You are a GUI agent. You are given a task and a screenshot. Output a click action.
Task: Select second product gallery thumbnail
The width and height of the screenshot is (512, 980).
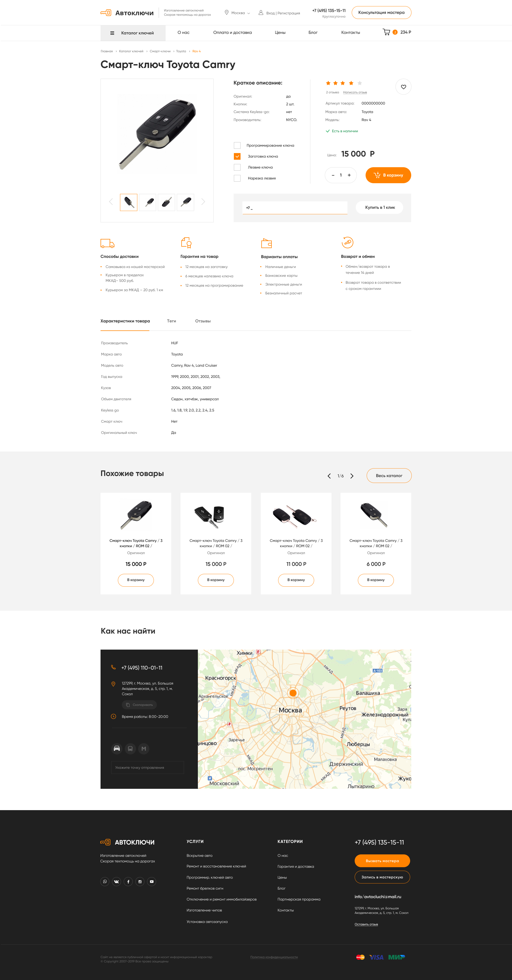(147, 202)
